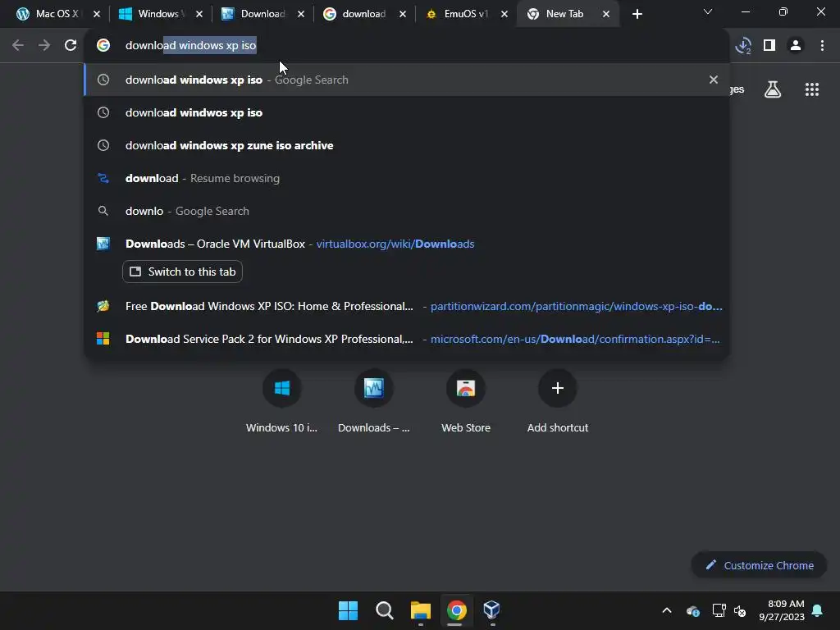The image size is (840, 630).
Task: Close the New Tab tab
Action: click(x=606, y=15)
